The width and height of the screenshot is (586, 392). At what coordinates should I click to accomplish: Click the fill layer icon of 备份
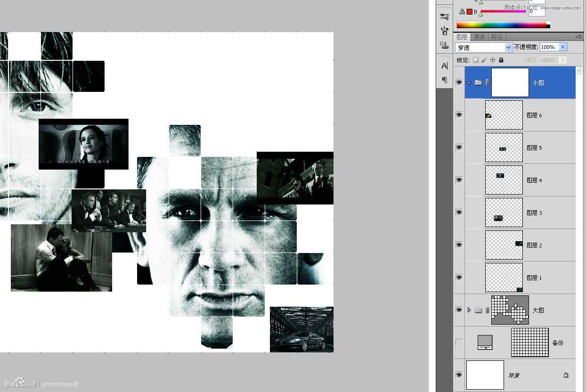pyautogui.click(x=485, y=343)
